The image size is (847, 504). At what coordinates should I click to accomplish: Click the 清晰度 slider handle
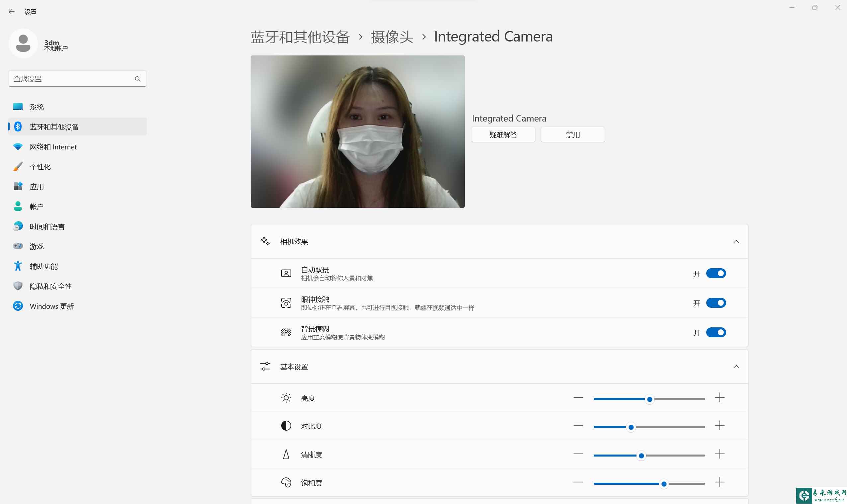(x=641, y=456)
